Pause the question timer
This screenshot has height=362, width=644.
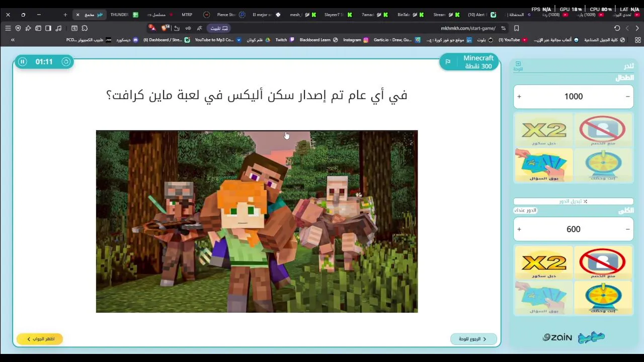[x=22, y=62]
